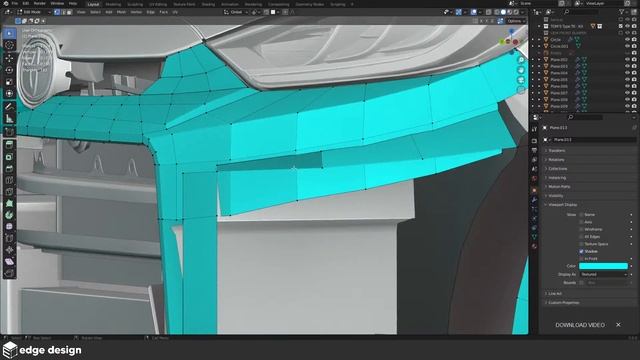Select the Loop Cut tool
The width and height of the screenshot is (640, 360).
point(9,180)
